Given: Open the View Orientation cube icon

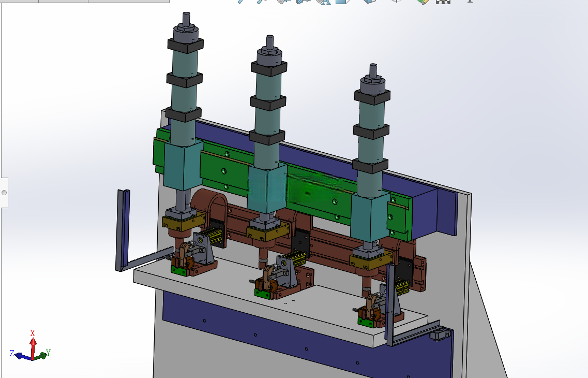Looking at the screenshot, I should [343, 1].
